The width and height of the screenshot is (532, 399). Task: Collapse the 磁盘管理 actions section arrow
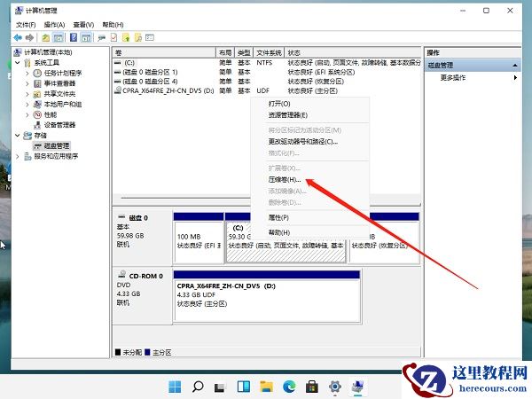click(x=515, y=65)
